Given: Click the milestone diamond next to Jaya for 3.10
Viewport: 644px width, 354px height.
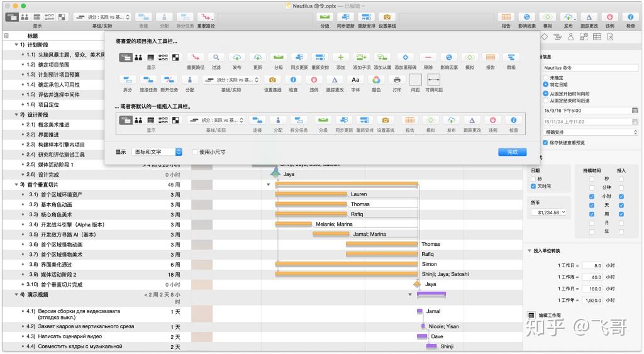Looking at the screenshot, I should point(417,284).
